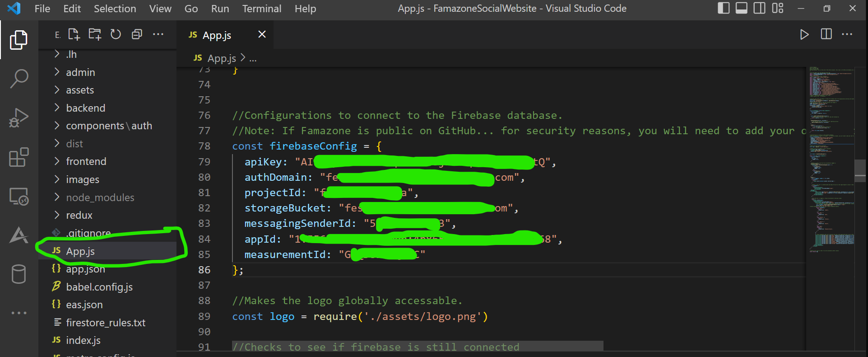Collapse all folders in Explorer
The width and height of the screenshot is (868, 357).
137,34
